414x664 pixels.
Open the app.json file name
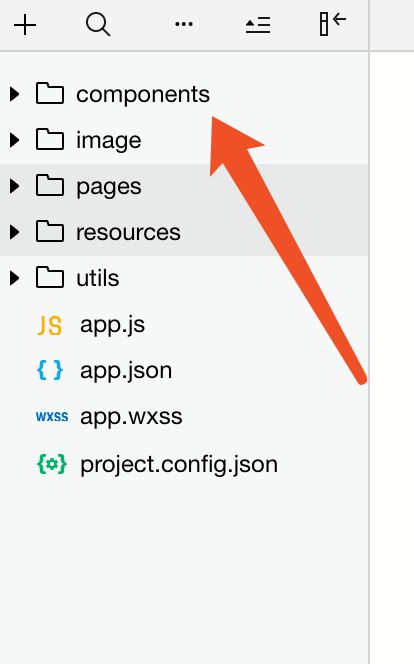(x=126, y=371)
